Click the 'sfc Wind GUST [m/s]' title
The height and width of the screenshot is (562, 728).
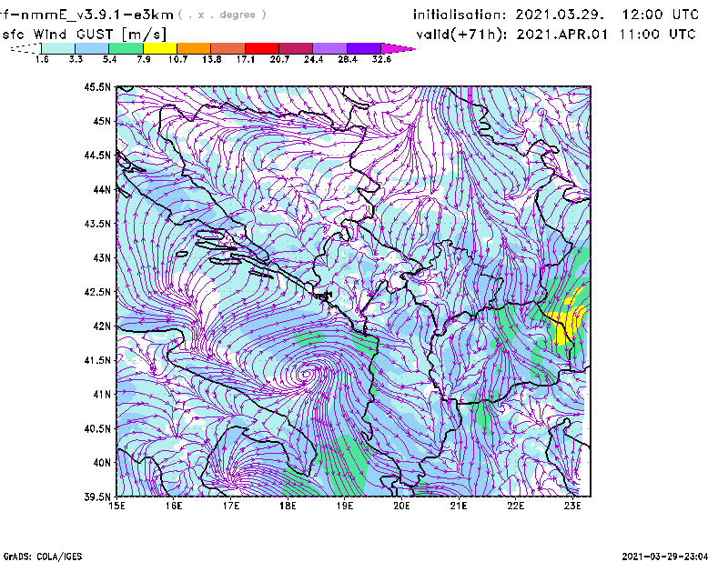tap(84, 35)
